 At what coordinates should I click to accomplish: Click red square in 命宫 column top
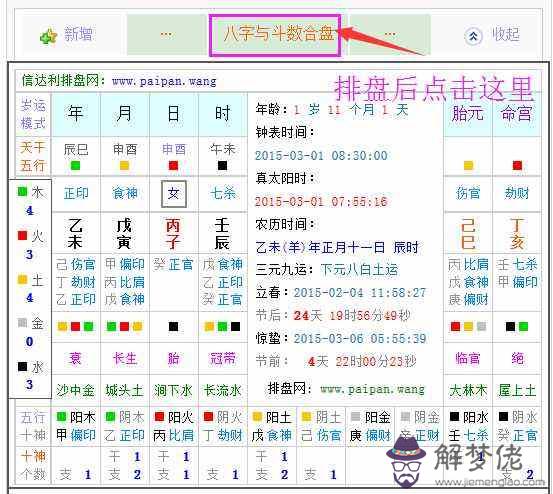(x=517, y=165)
